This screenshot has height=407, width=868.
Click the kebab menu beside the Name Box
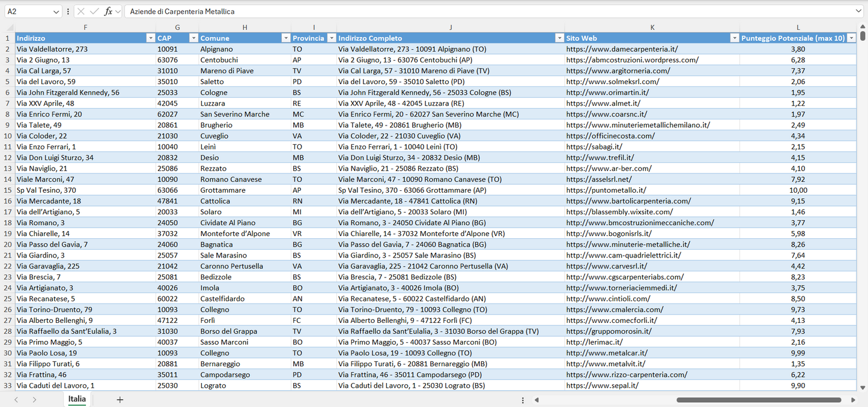[x=68, y=11]
